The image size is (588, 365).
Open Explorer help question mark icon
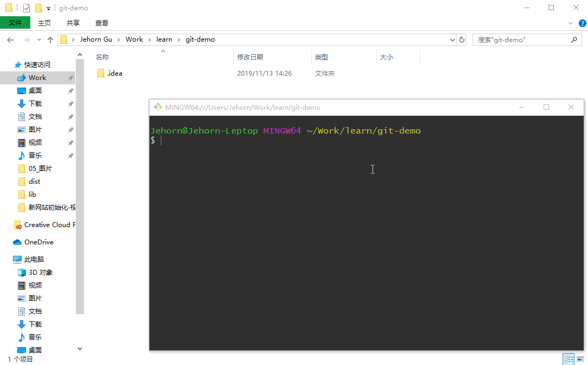click(582, 23)
